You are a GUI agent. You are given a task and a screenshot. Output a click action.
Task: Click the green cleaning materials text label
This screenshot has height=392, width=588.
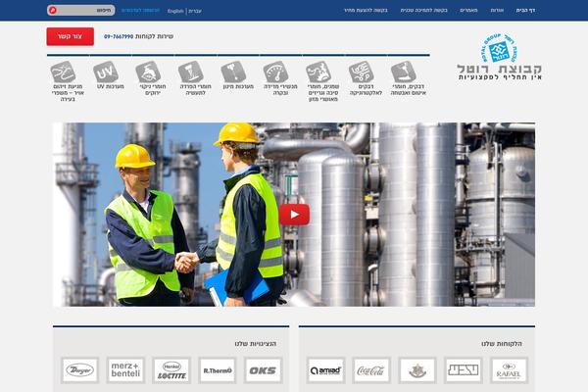point(153,89)
